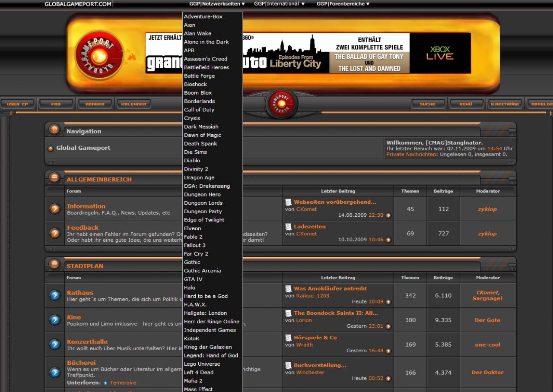Click the post icon beside 'Ladezeiten'
Image resolution: width=553 pixels, height=392 pixels.
click(288, 227)
